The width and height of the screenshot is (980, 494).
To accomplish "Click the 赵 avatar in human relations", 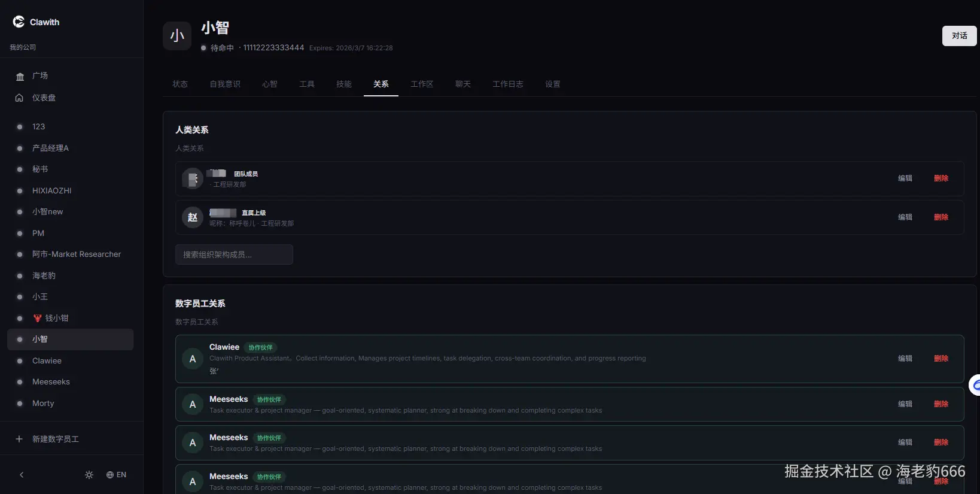I will pyautogui.click(x=193, y=217).
